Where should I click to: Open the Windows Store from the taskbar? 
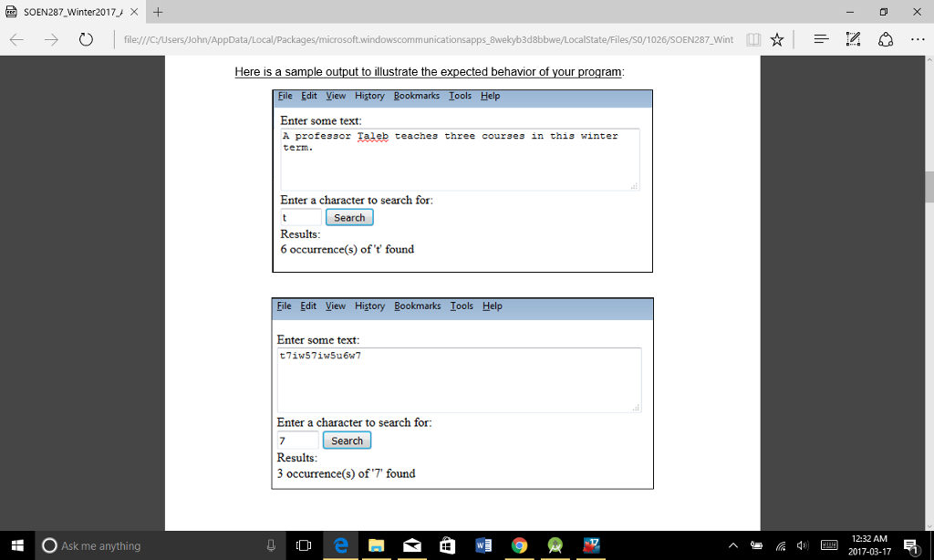pos(446,544)
